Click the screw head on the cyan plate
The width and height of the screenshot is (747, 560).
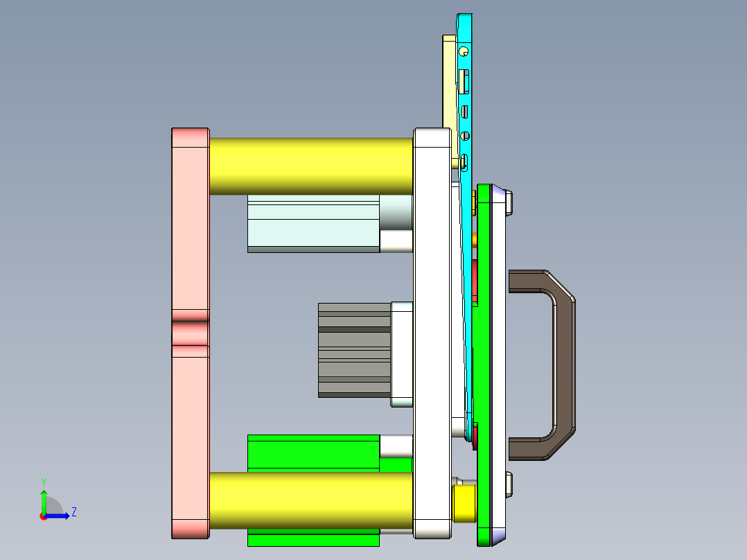click(464, 51)
